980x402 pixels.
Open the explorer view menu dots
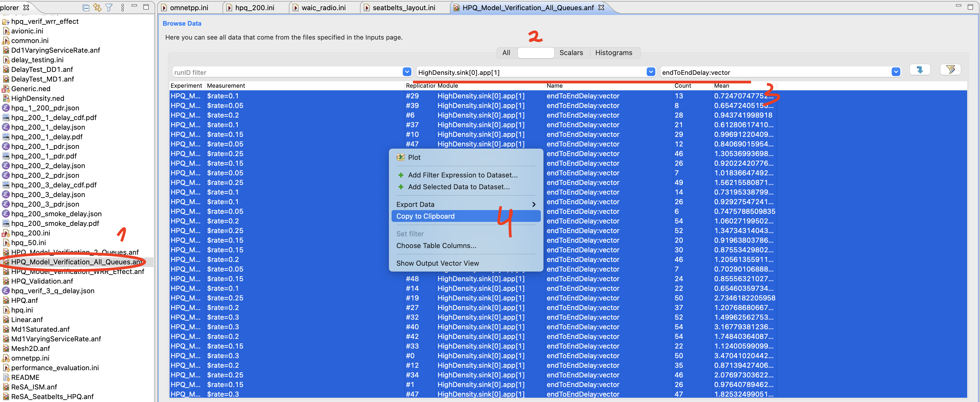122,7
